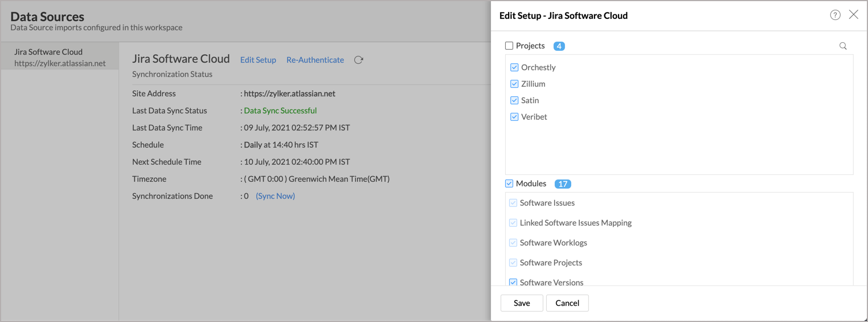868x322 pixels.
Task: Toggle the Software Versions checkbox
Action: tap(513, 282)
